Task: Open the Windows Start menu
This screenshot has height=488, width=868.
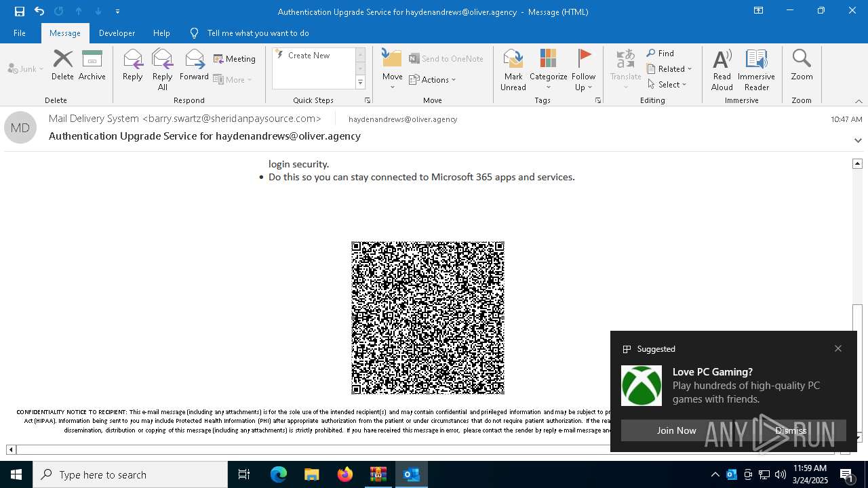Action: tap(16, 474)
